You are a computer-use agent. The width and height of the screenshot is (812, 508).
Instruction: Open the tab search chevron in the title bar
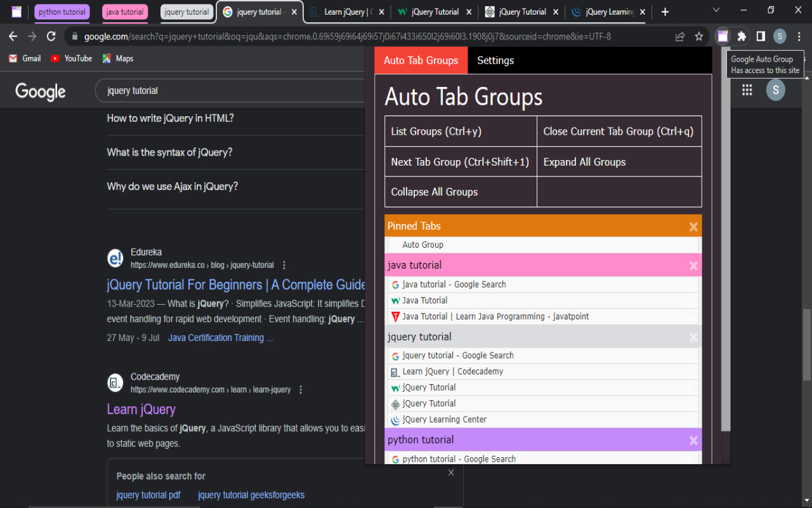[x=717, y=10]
